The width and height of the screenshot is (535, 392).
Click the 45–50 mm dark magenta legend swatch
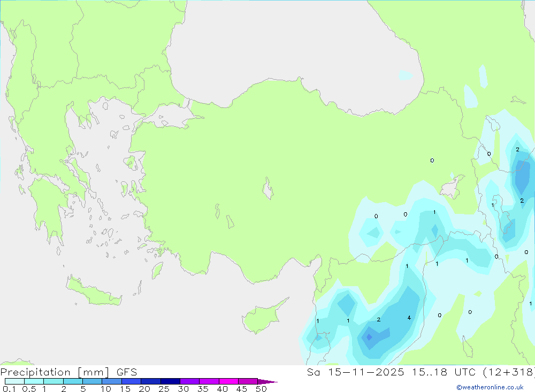[x=248, y=381]
